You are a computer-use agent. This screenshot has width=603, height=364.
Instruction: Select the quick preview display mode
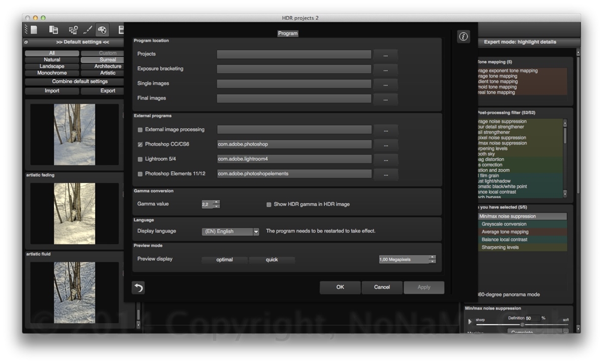(x=272, y=260)
